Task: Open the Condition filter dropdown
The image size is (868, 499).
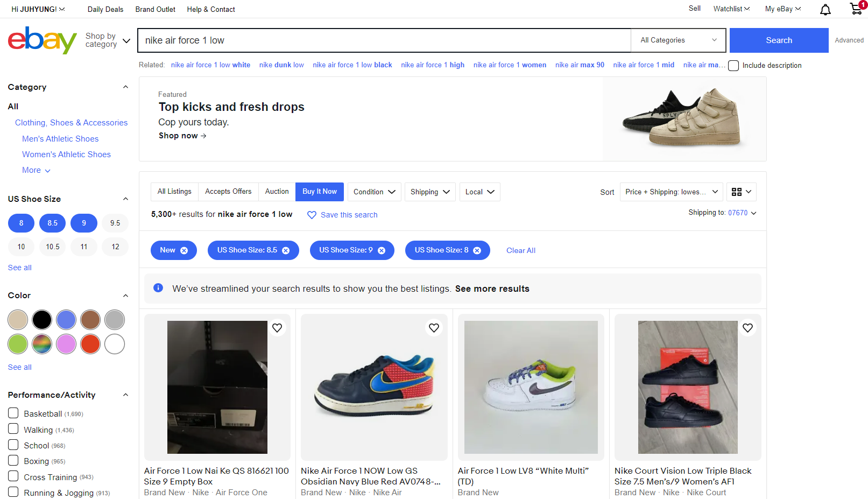Action: point(374,192)
